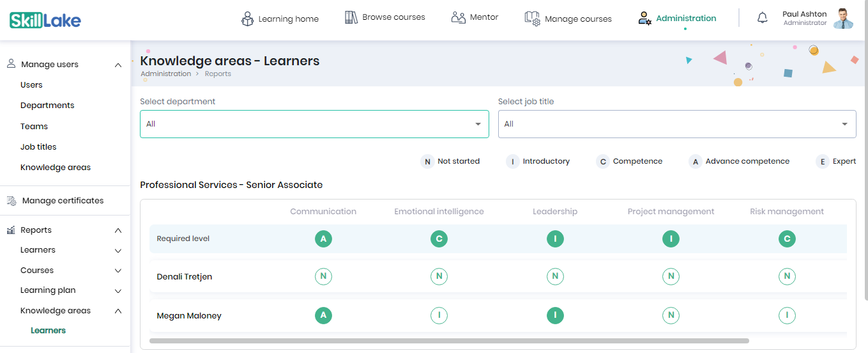Screen dimensions: 868x353
Task: Open the Departments sidebar link
Action: [47, 106]
